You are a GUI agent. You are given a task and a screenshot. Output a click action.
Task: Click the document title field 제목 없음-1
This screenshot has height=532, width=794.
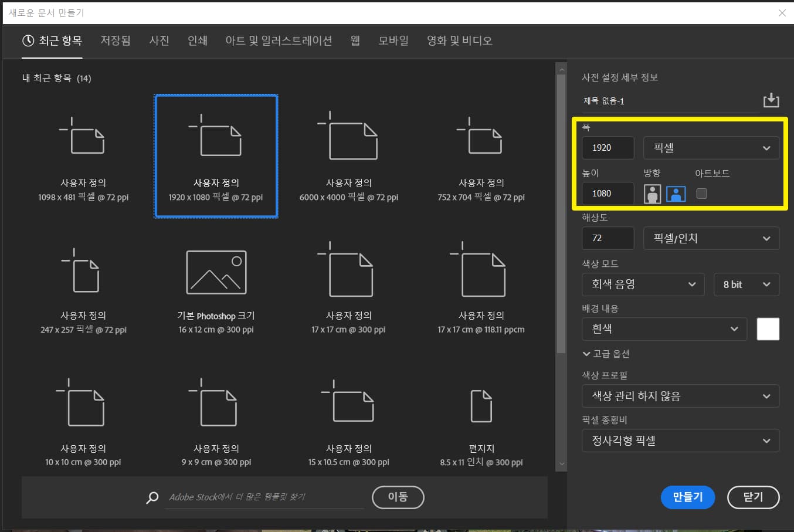pyautogui.click(x=670, y=101)
